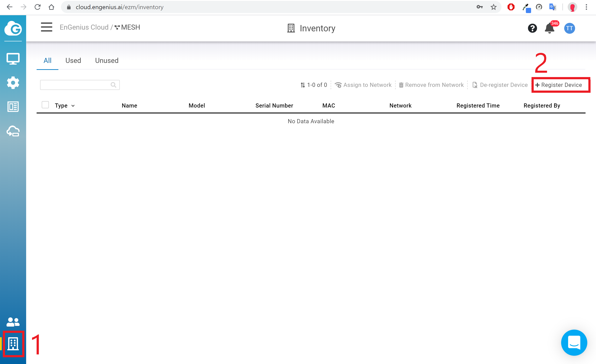Click the Registered By column header

542,106
